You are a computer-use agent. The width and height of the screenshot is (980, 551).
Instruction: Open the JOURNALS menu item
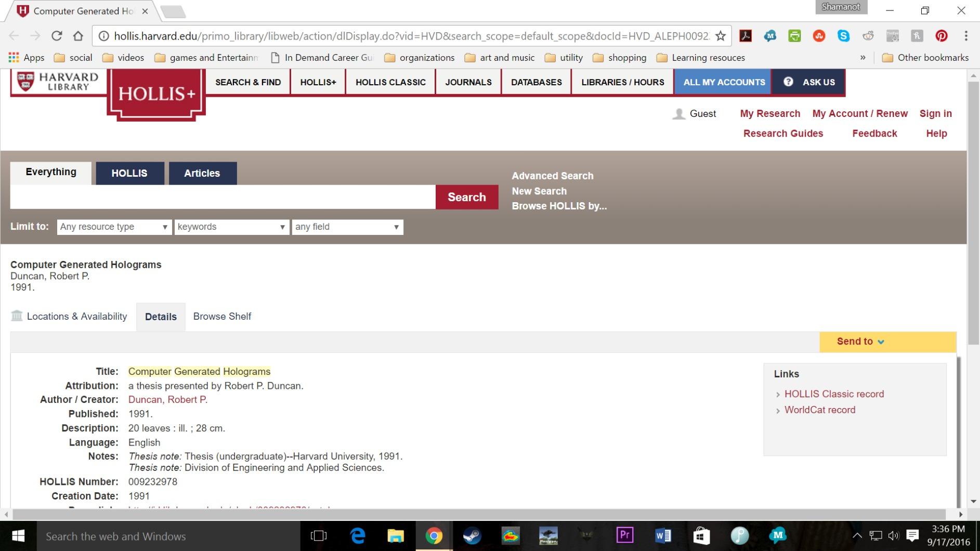pyautogui.click(x=468, y=82)
